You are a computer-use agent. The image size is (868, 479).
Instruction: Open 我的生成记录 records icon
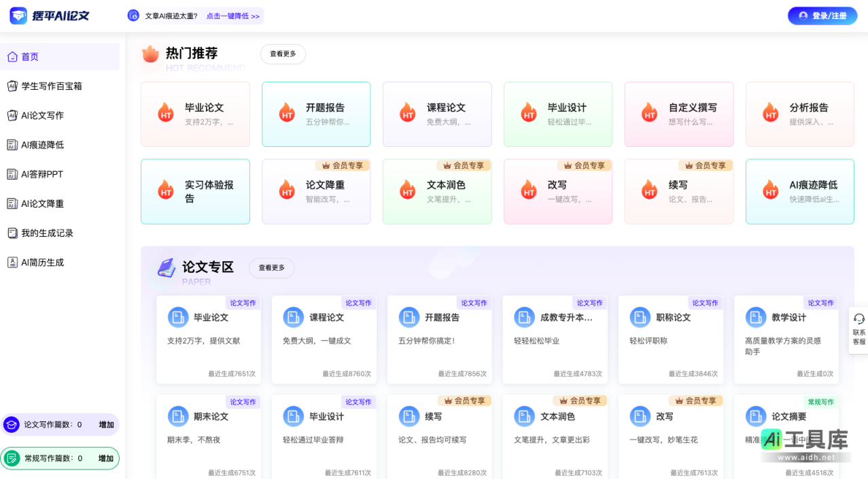pyautogui.click(x=12, y=232)
